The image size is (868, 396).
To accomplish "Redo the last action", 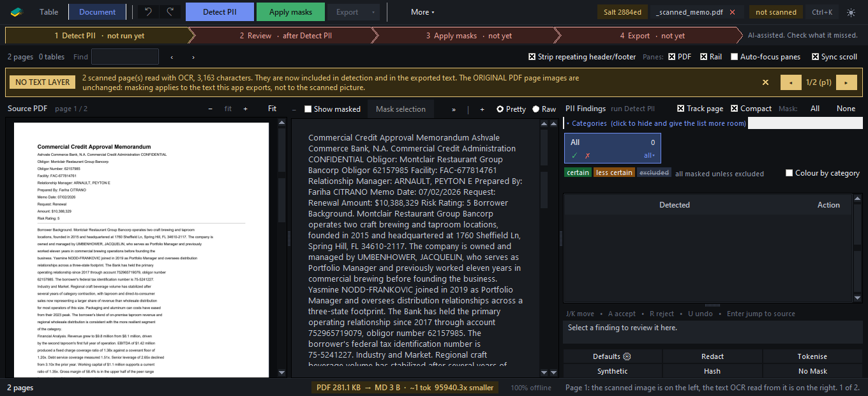I will [x=170, y=12].
